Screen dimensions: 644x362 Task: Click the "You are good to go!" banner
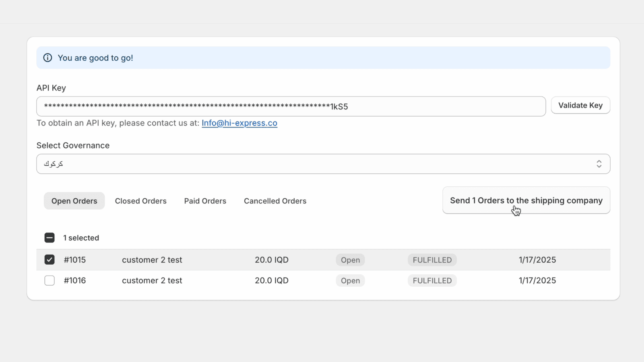(323, 58)
